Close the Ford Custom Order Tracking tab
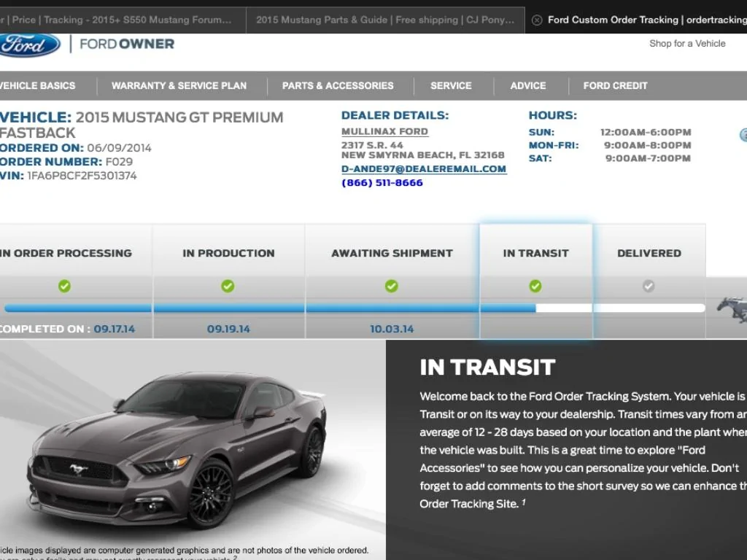 coord(537,20)
